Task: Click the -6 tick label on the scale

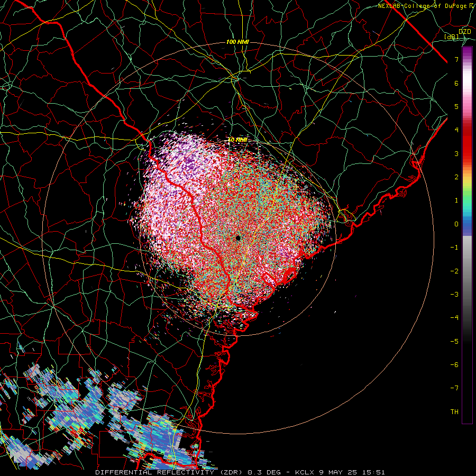Action: pos(454,365)
